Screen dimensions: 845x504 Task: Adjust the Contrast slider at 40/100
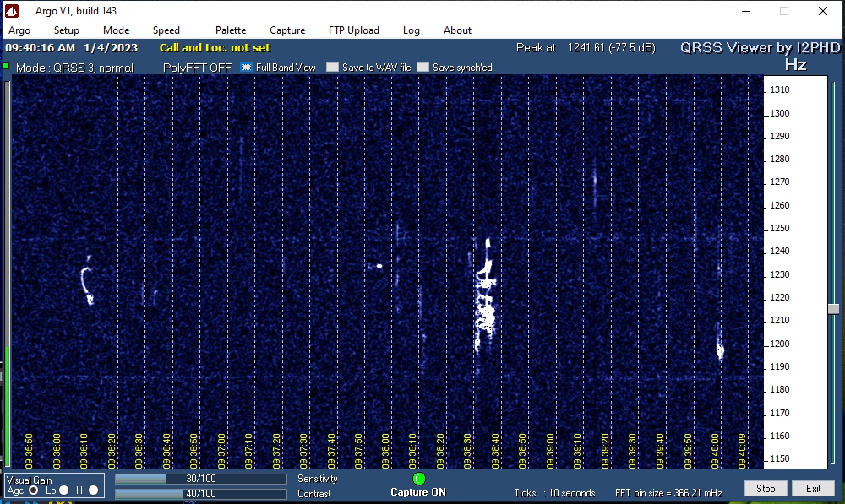tap(201, 494)
